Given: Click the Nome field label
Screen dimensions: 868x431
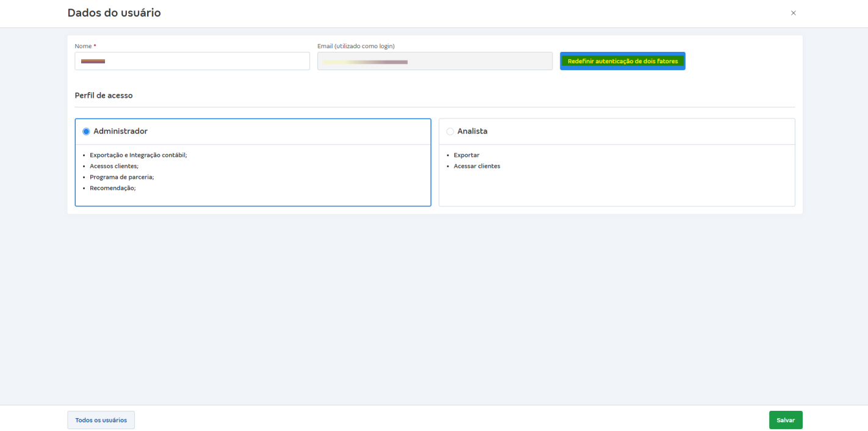Looking at the screenshot, I should pyautogui.click(x=84, y=46).
